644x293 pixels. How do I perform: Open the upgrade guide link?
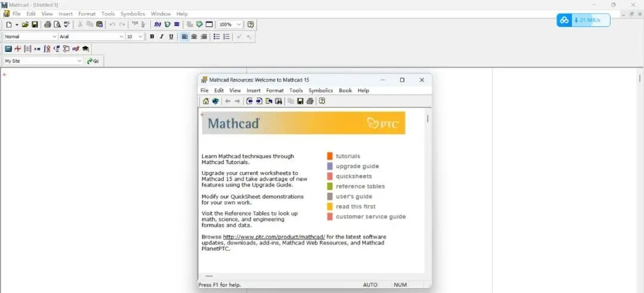point(357,166)
